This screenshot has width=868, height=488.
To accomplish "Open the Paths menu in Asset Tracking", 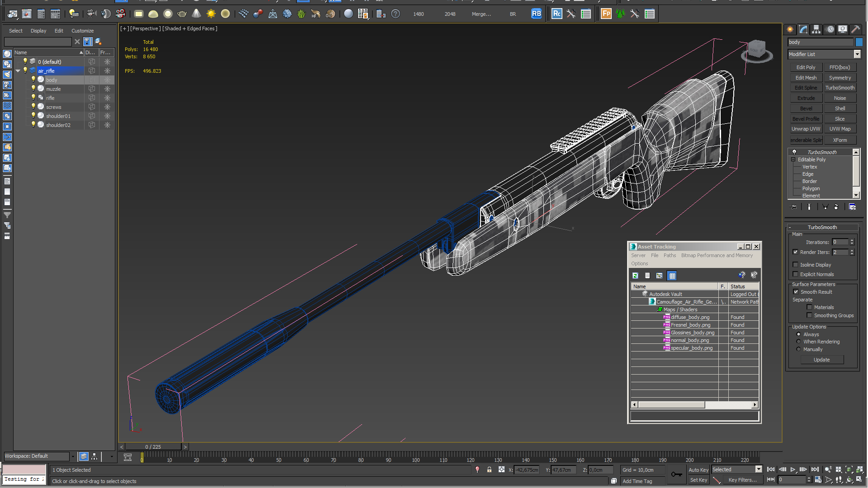I will 670,255.
